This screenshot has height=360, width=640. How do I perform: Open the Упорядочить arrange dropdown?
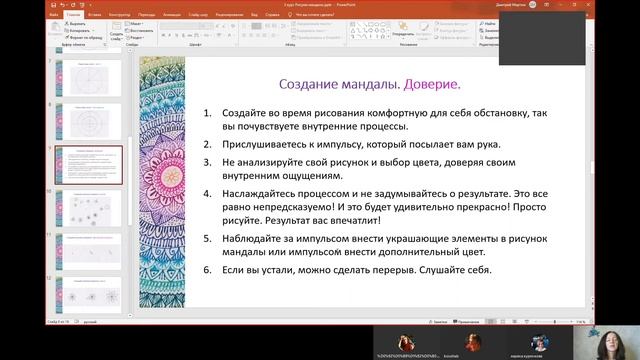click(402, 30)
